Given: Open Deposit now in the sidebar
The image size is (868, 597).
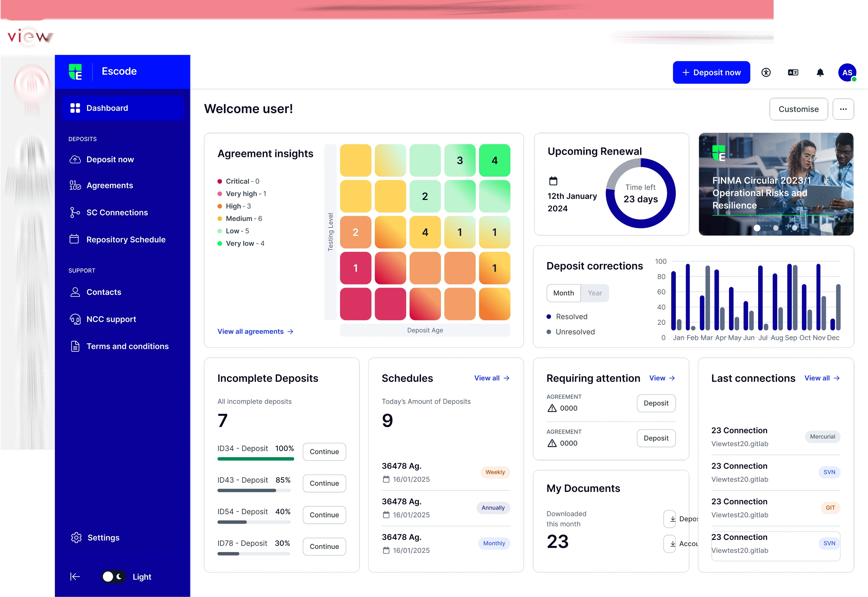Looking at the screenshot, I should click(110, 159).
